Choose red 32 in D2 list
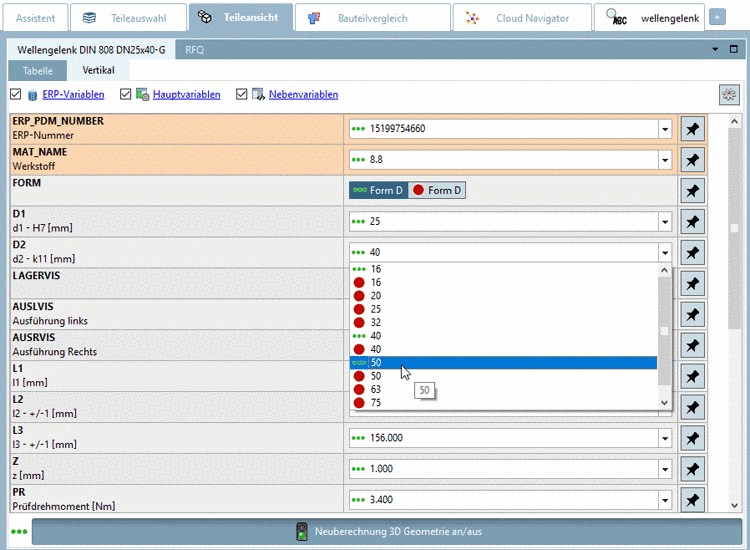 point(503,322)
